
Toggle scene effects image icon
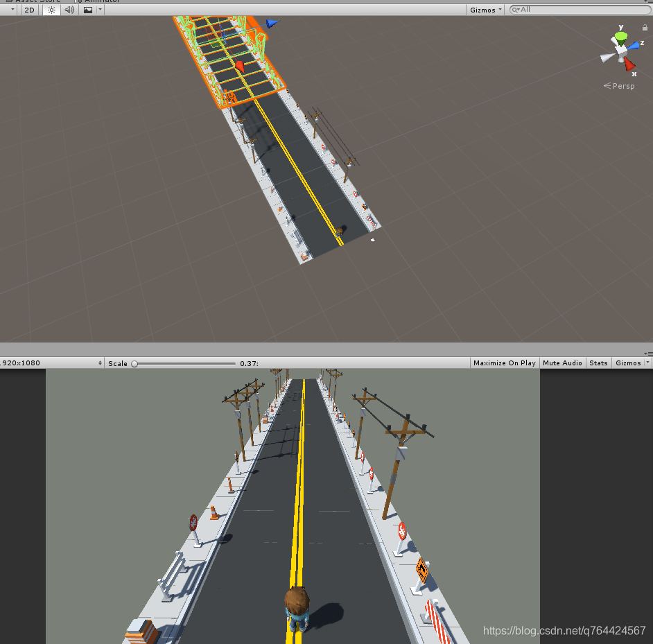point(88,10)
